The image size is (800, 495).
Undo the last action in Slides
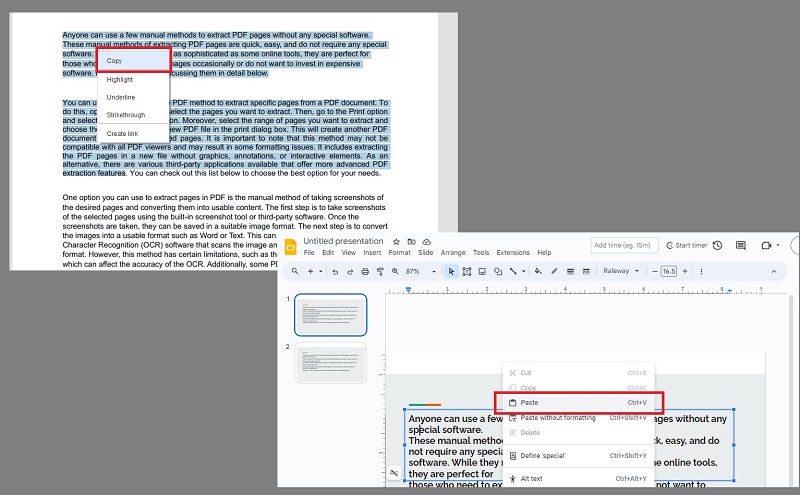[335, 271]
